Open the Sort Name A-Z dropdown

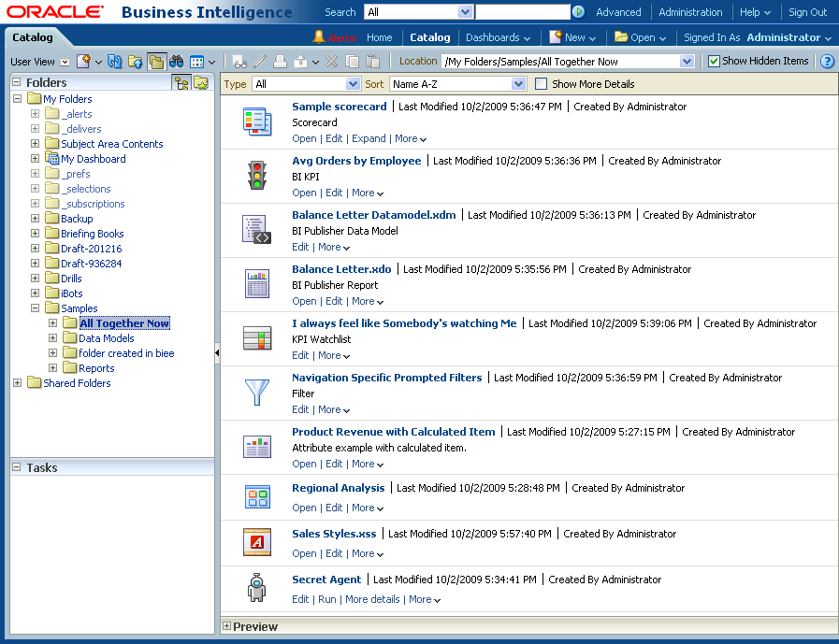pos(517,84)
